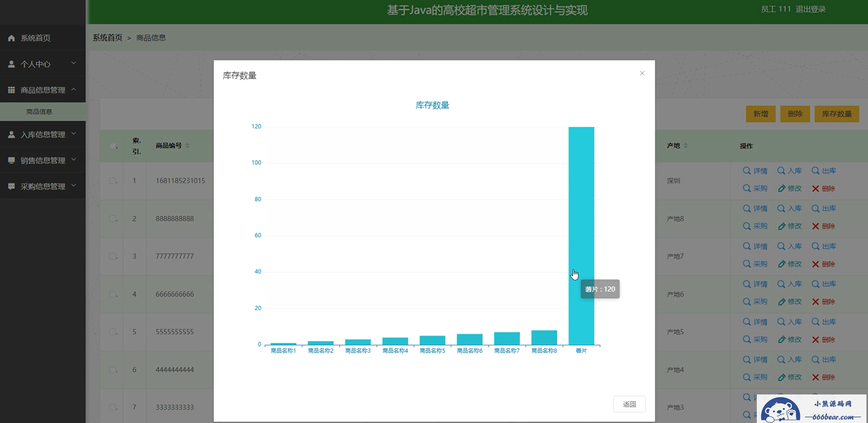This screenshot has height=423, width=868.
Task: Close the 库存数量 dialog with the X
Action: point(642,73)
